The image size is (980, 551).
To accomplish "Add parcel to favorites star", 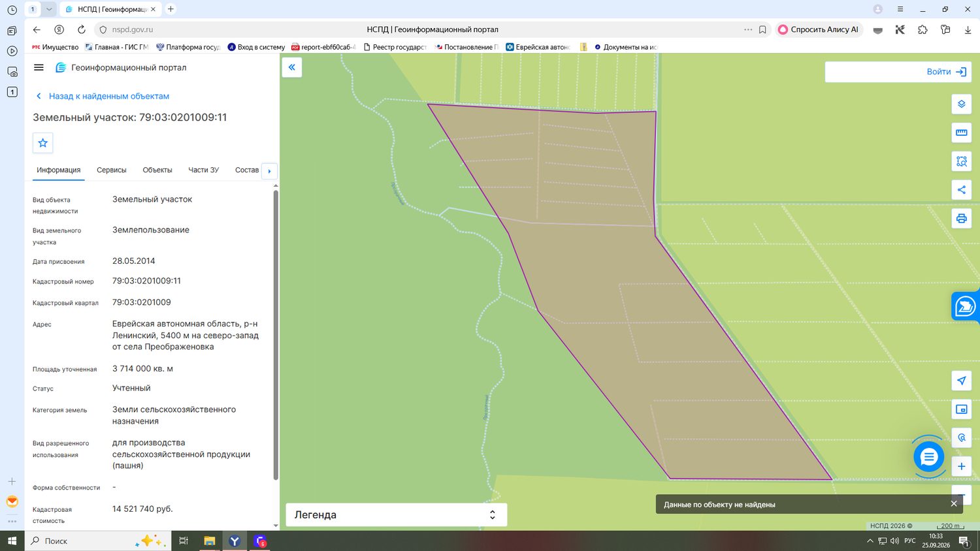I will pos(43,143).
